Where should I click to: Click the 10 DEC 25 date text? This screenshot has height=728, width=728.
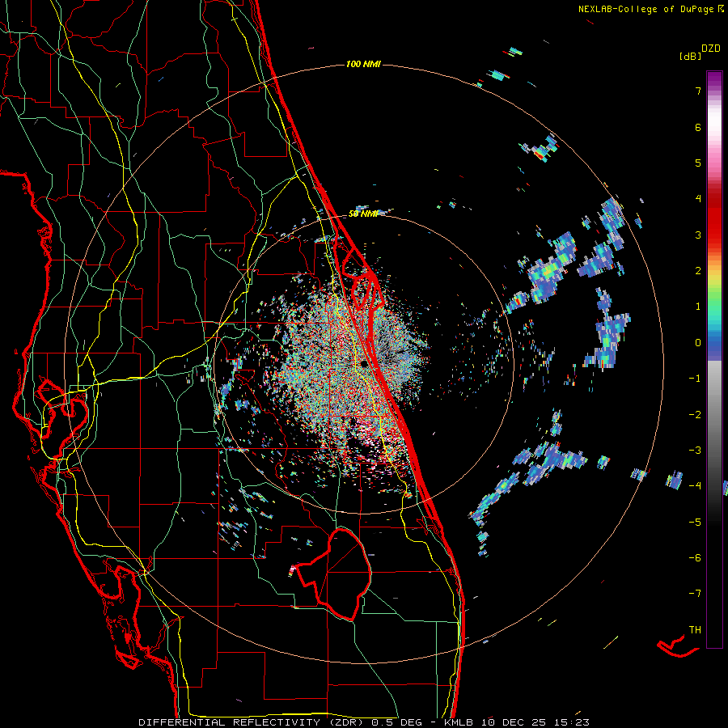coord(515,722)
